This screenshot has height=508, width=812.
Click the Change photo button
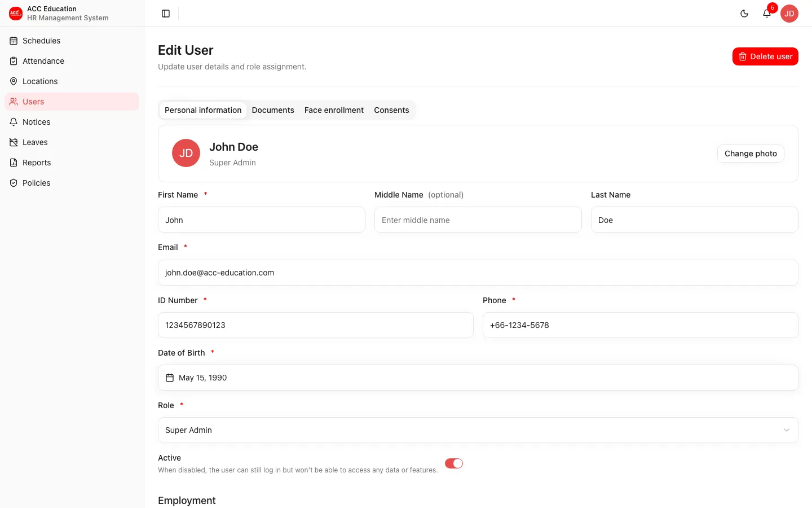pyautogui.click(x=751, y=154)
